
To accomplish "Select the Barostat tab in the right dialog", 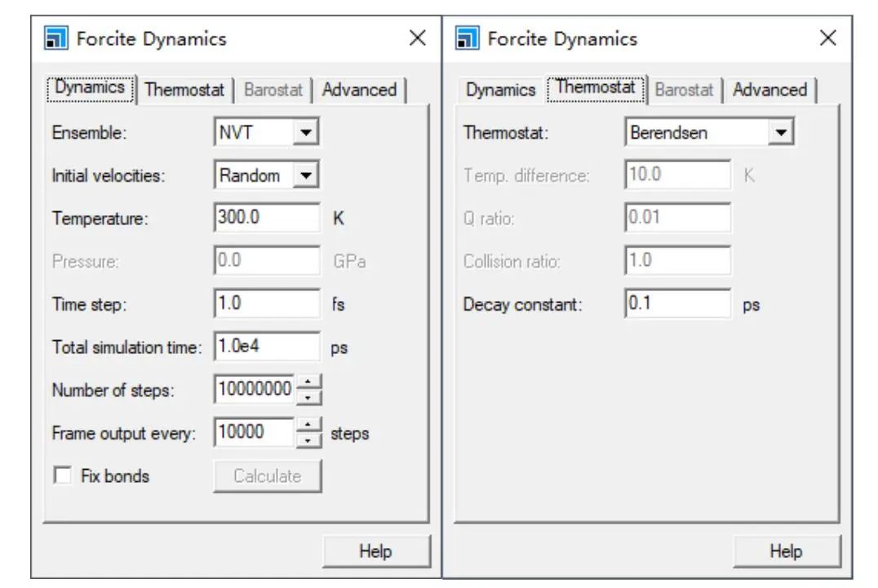I will point(684,90).
